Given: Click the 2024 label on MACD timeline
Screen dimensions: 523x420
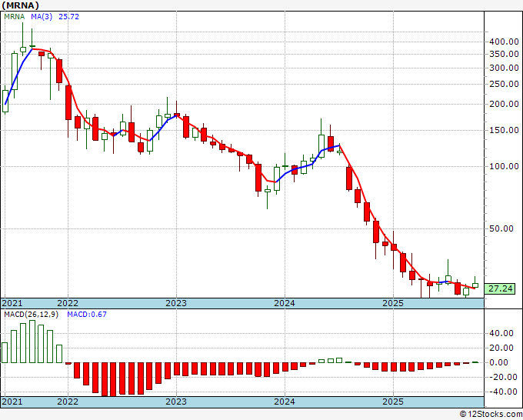Looking at the screenshot, I should 285,402.
